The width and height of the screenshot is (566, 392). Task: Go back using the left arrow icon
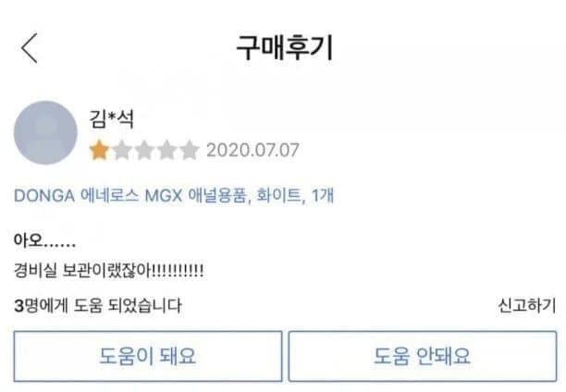pyautogui.click(x=30, y=48)
